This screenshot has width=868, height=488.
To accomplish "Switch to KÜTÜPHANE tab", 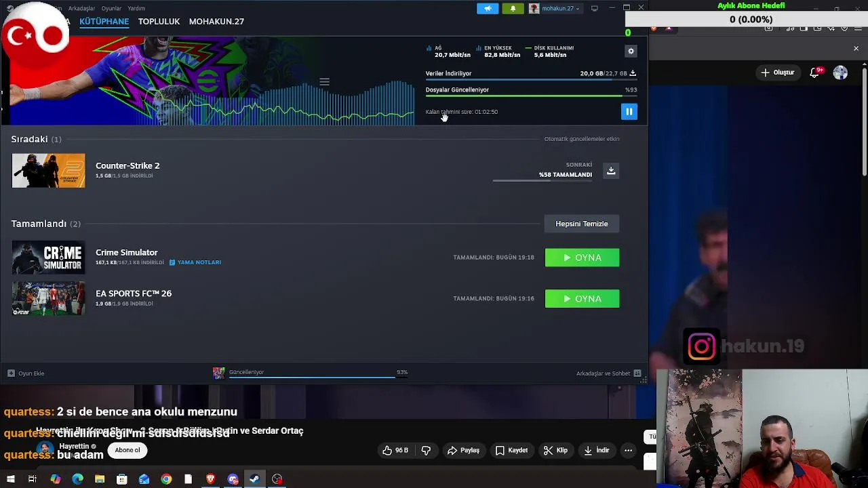I will [104, 21].
